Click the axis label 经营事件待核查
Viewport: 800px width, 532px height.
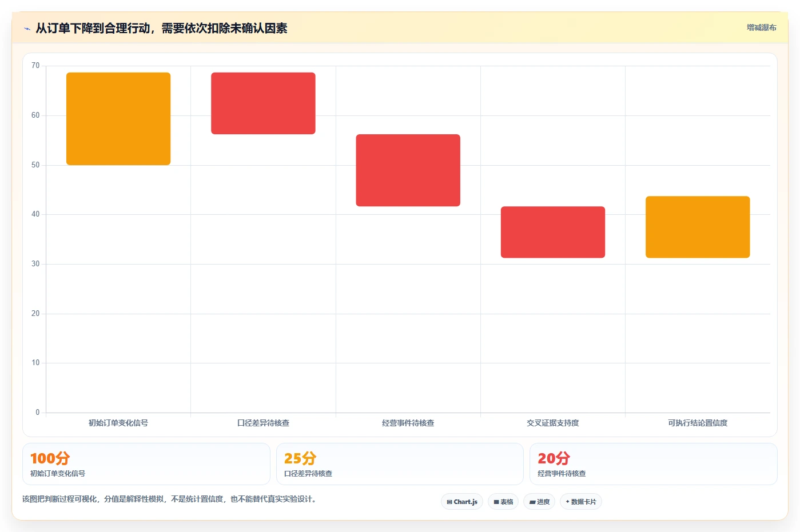coord(408,423)
